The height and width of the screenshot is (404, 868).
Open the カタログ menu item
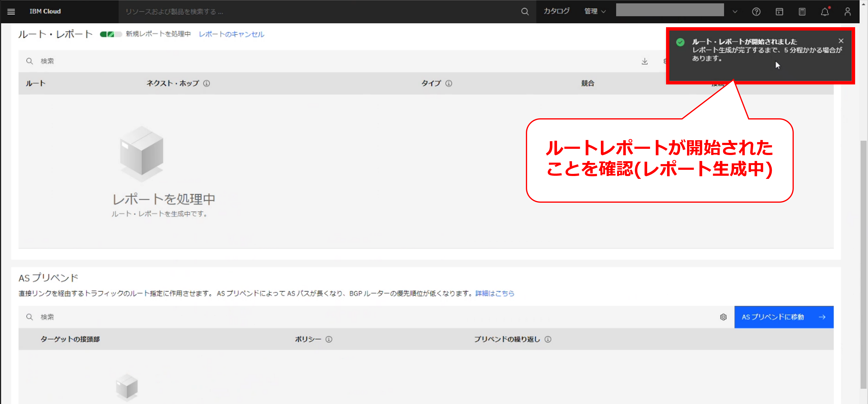pyautogui.click(x=557, y=11)
